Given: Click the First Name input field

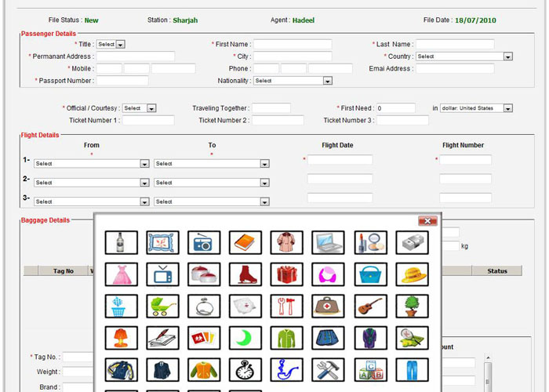Looking at the screenshot, I should [x=292, y=45].
